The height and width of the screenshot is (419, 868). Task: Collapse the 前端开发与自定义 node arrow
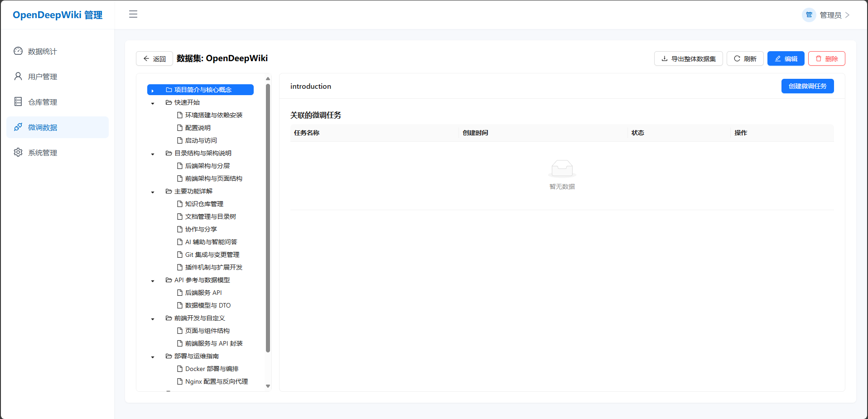pyautogui.click(x=153, y=319)
